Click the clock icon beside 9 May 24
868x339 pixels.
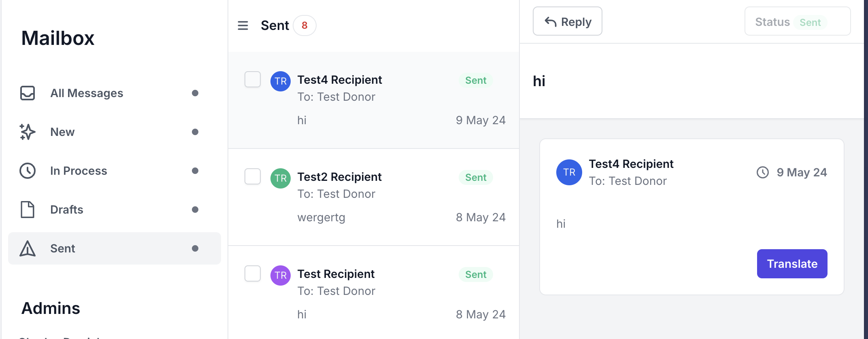tap(763, 172)
